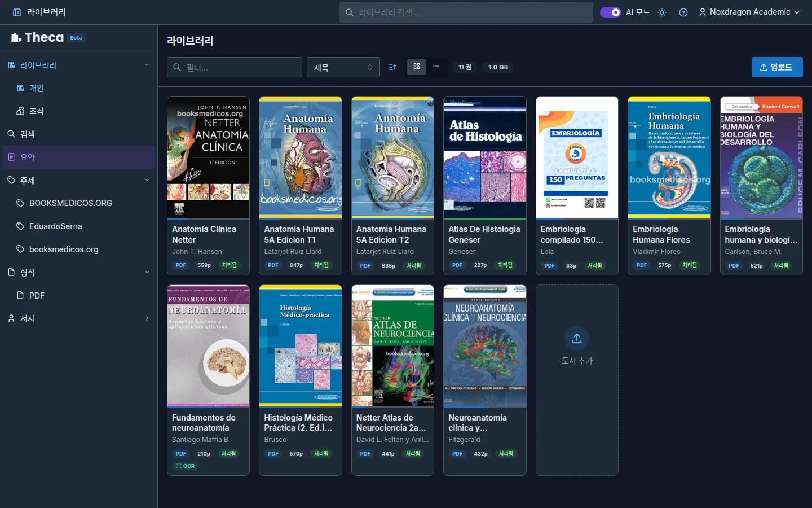This screenshot has height=508, width=812.
Task: Click the 필터 filter input
Action: (235, 67)
